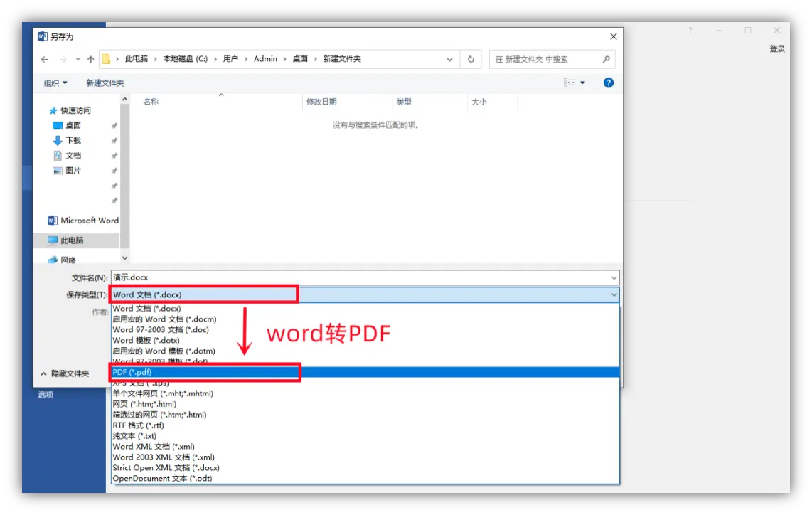
Task: Click the search magnifier icon
Action: [x=607, y=59]
